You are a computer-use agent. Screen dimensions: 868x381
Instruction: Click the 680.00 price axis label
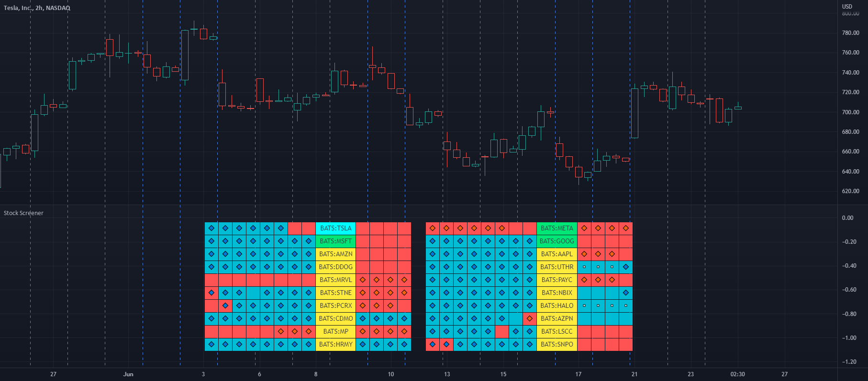click(851, 132)
